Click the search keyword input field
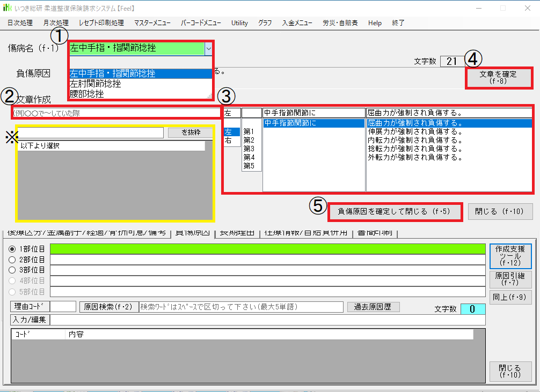 point(241,307)
